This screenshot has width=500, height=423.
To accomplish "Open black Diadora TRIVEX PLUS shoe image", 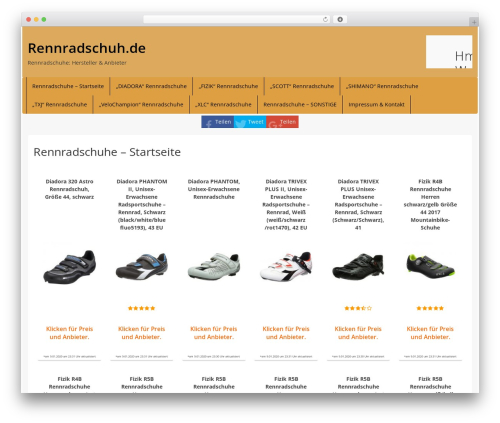I will click(x=358, y=267).
